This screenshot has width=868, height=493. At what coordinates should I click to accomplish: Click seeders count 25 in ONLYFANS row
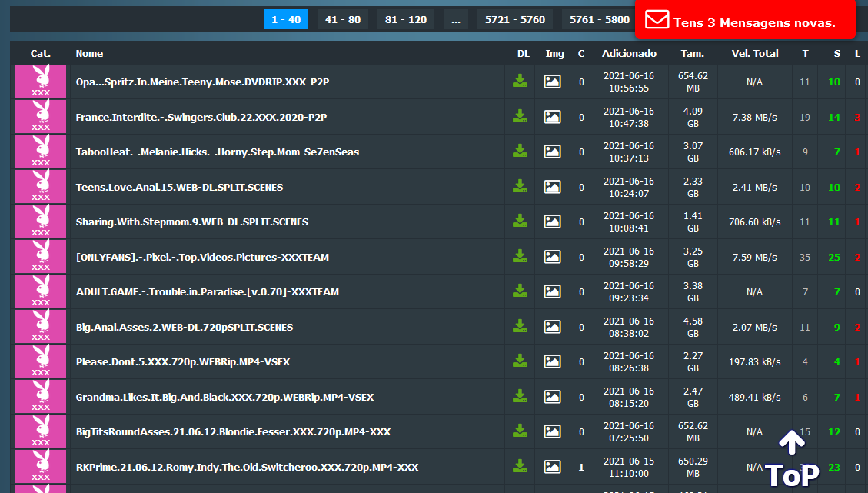pos(833,257)
